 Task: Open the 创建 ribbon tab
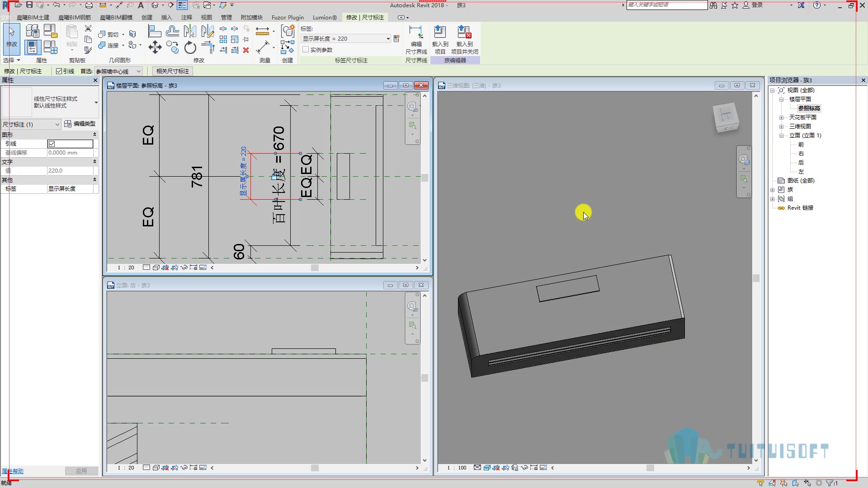[147, 17]
